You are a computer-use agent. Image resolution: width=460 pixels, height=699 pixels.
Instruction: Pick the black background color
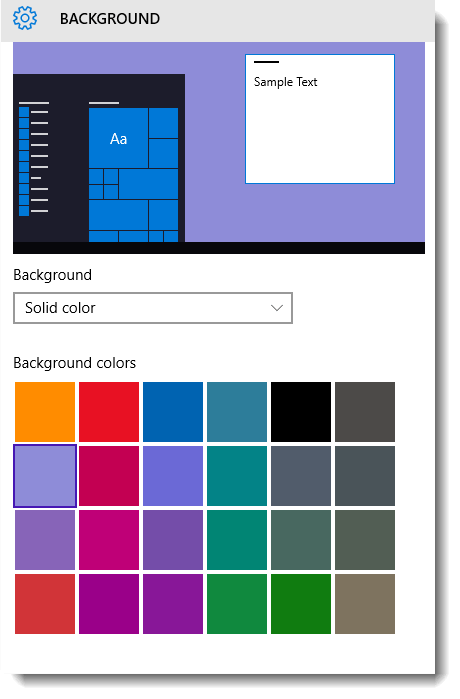point(301,412)
